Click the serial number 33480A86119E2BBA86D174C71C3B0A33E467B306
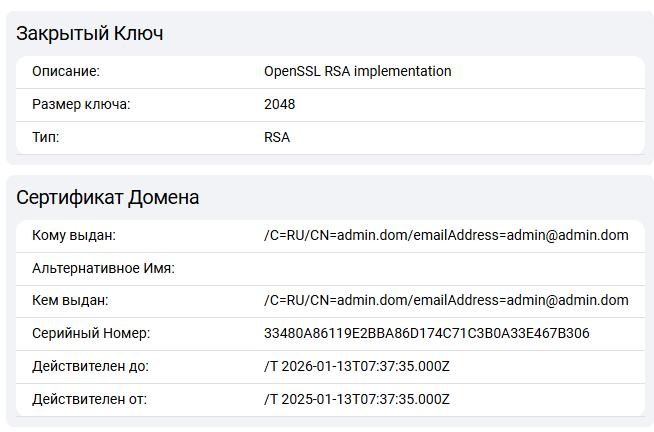 coord(426,334)
